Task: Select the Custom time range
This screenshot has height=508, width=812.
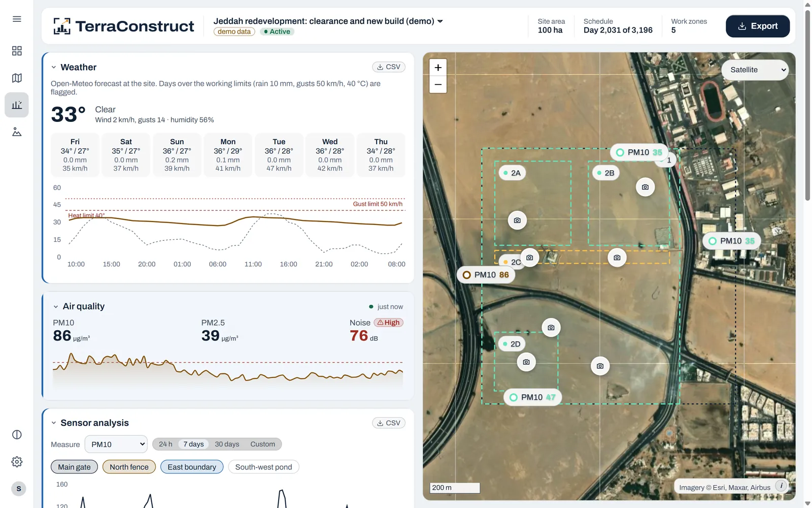Action: point(262,444)
